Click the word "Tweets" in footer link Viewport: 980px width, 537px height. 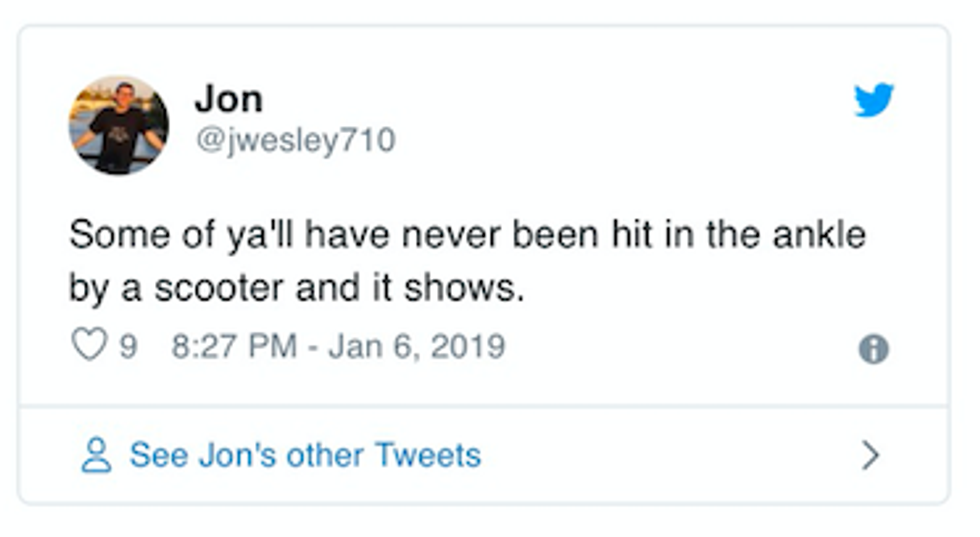point(428,456)
